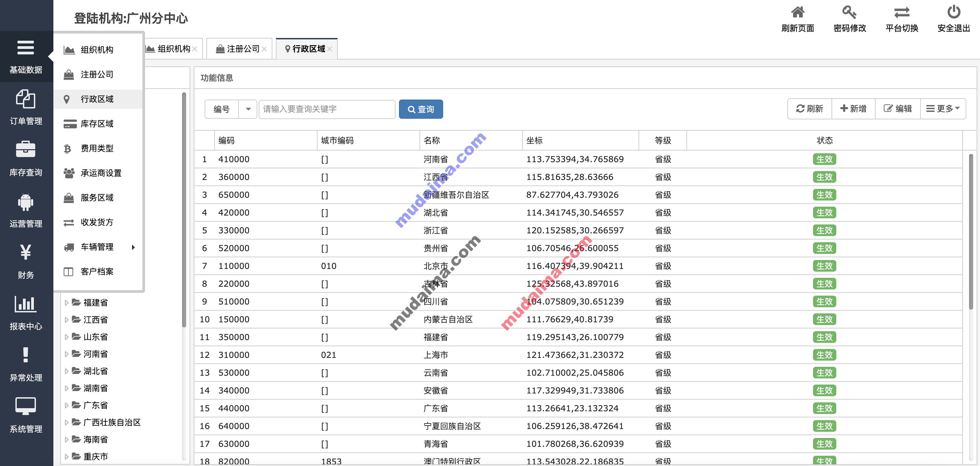This screenshot has height=466, width=980.
Task: Click the 新增 button
Action: [853, 109]
